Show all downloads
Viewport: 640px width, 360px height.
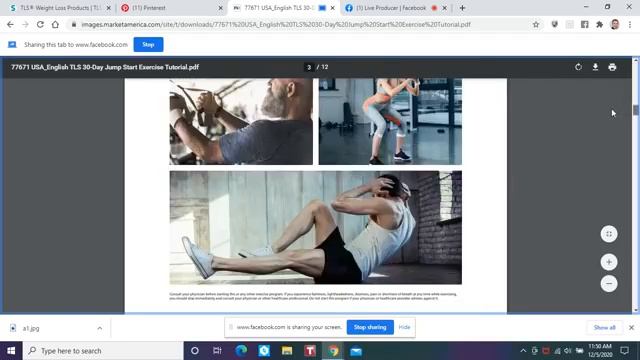point(604,327)
